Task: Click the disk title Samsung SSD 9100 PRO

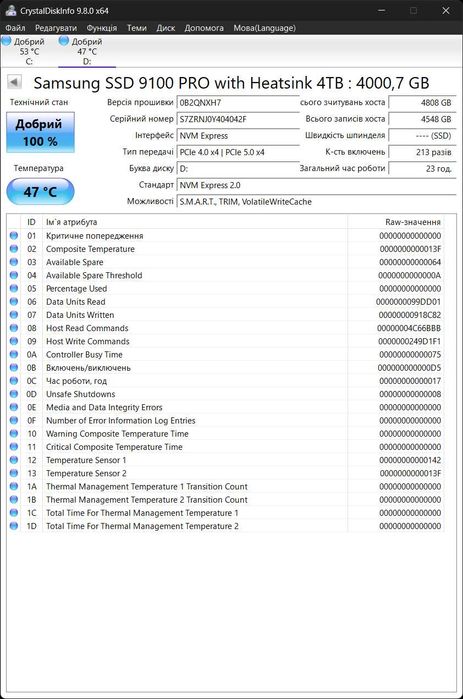Action: pyautogui.click(x=231, y=83)
